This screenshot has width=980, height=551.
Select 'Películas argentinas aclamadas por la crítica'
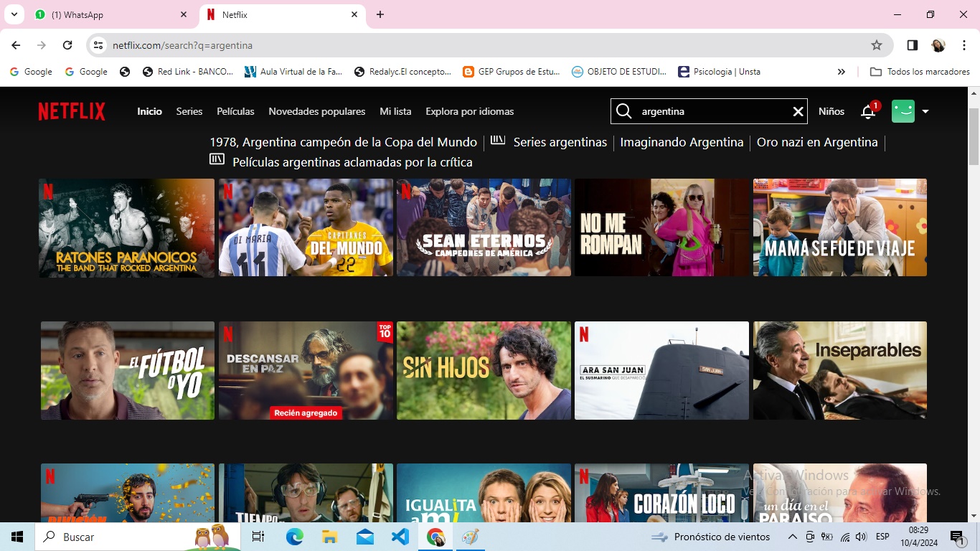pos(352,162)
